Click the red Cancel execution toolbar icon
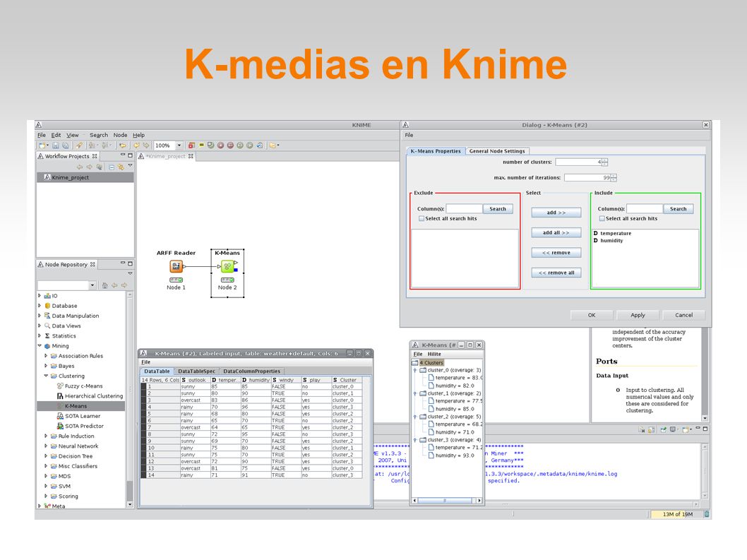This screenshot has height=560, width=747. click(x=220, y=145)
